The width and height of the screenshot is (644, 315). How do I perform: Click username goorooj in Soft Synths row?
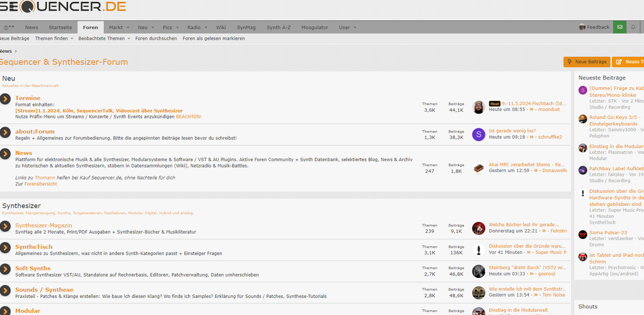click(x=547, y=273)
